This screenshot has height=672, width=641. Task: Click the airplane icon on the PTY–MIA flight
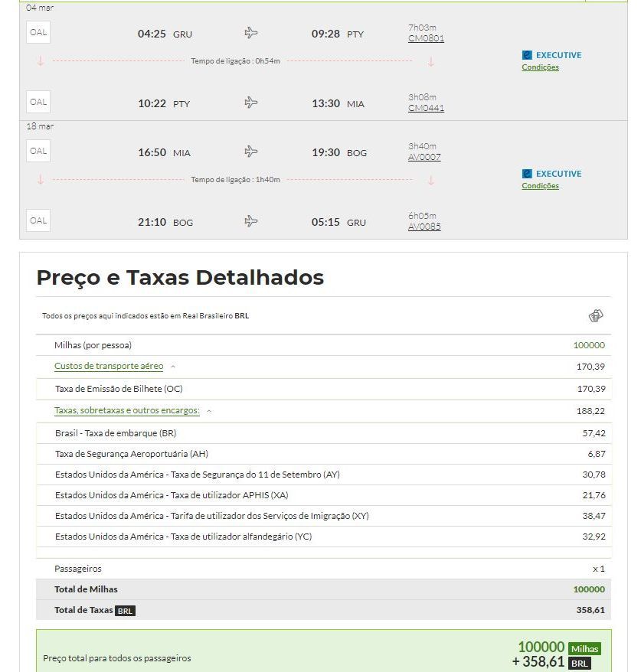pyautogui.click(x=251, y=103)
